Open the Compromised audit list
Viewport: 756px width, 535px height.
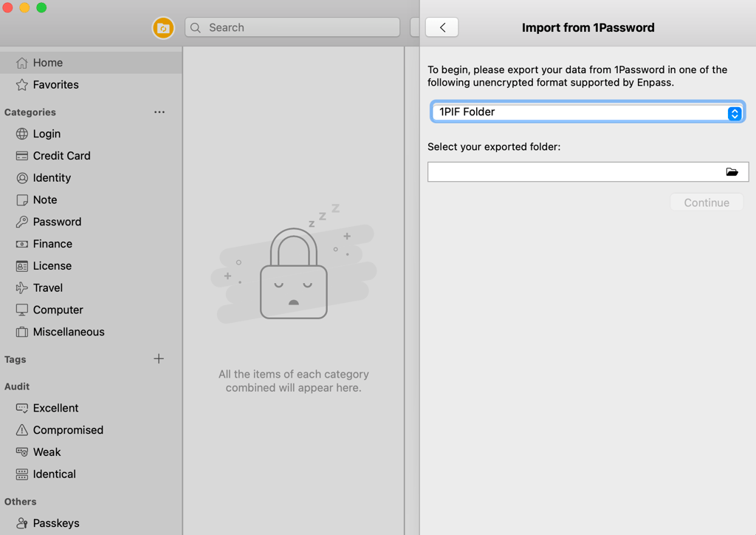pyautogui.click(x=91, y=430)
